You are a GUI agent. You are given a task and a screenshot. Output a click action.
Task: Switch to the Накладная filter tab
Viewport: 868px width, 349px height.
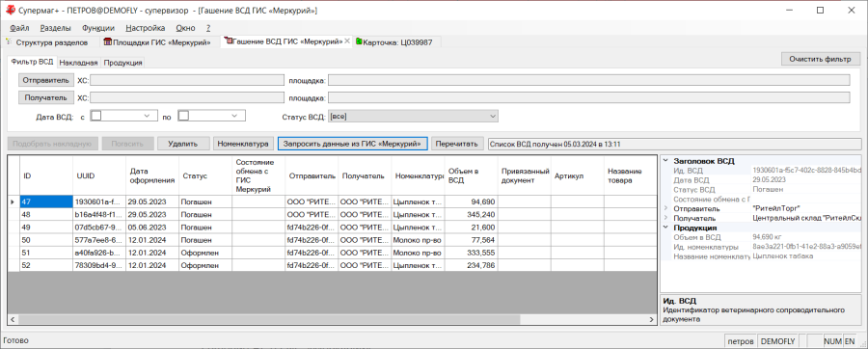pyautogui.click(x=79, y=63)
